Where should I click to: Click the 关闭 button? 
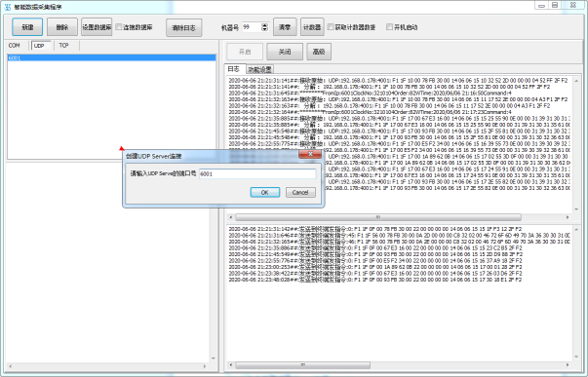[x=285, y=52]
